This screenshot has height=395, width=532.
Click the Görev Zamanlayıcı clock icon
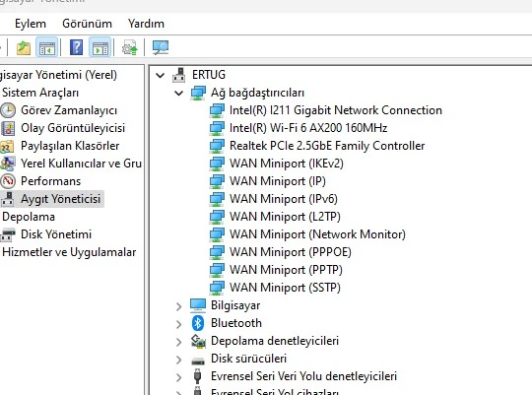point(8,110)
